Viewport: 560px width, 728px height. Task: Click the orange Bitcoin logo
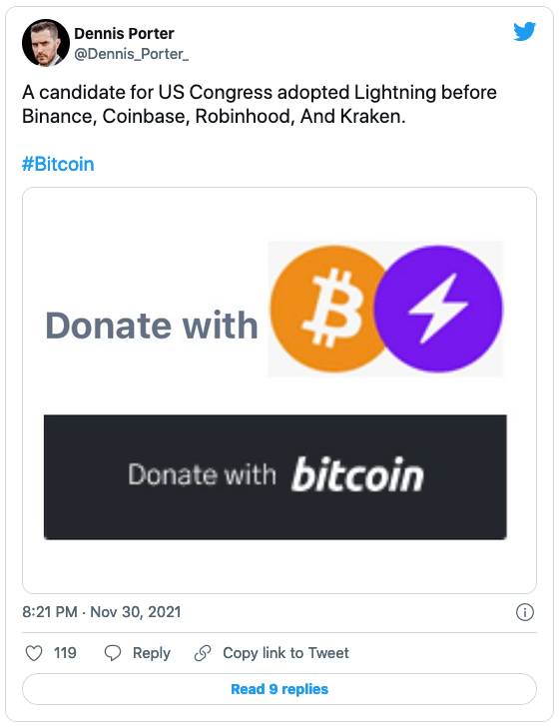point(327,309)
